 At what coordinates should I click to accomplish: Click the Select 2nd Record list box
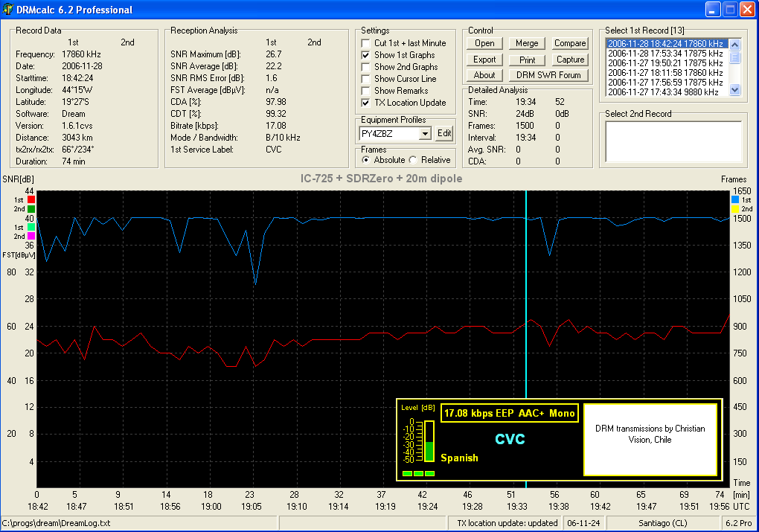673,141
